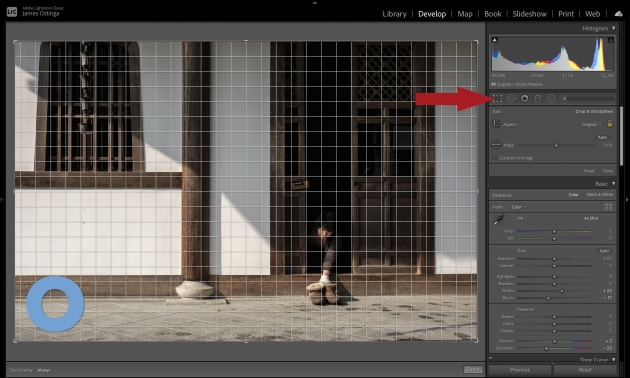Switch to the Slideshow module
The height and width of the screenshot is (378, 630).
point(529,14)
